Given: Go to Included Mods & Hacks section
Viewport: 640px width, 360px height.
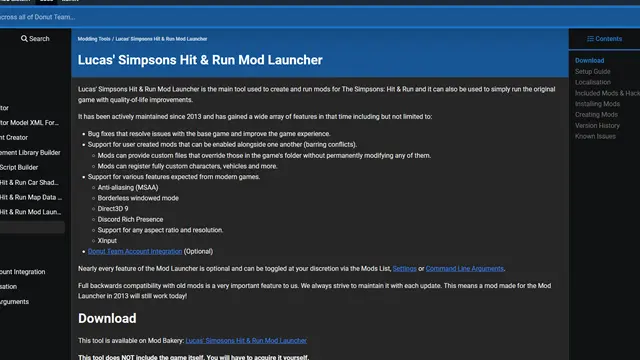Looking at the screenshot, I should point(607,93).
